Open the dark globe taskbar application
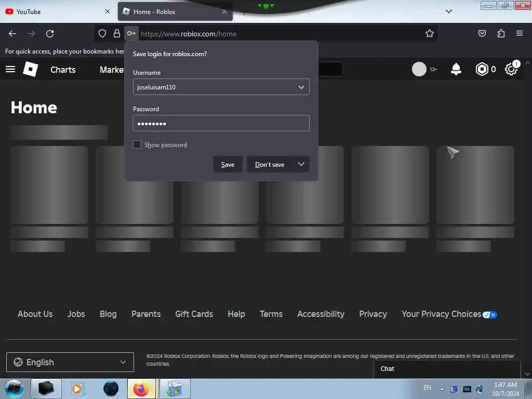This screenshot has height=399, width=532. (x=111, y=389)
